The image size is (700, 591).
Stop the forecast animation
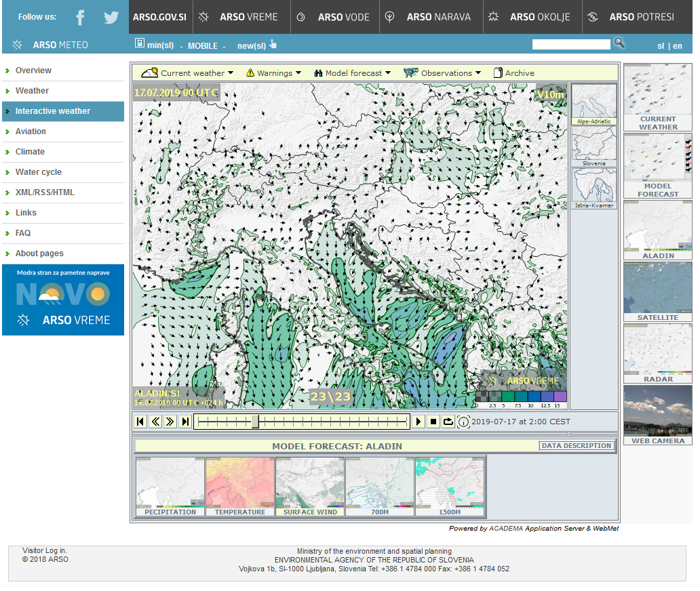tap(433, 422)
